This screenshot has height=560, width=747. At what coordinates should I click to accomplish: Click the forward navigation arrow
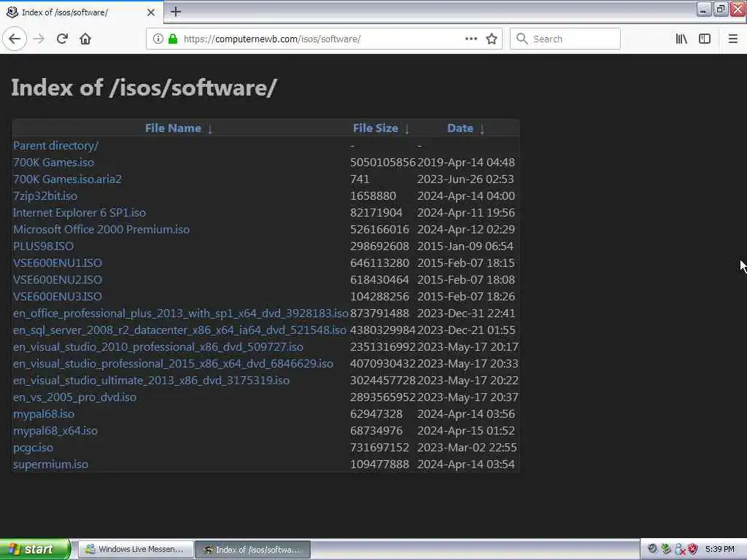39,39
